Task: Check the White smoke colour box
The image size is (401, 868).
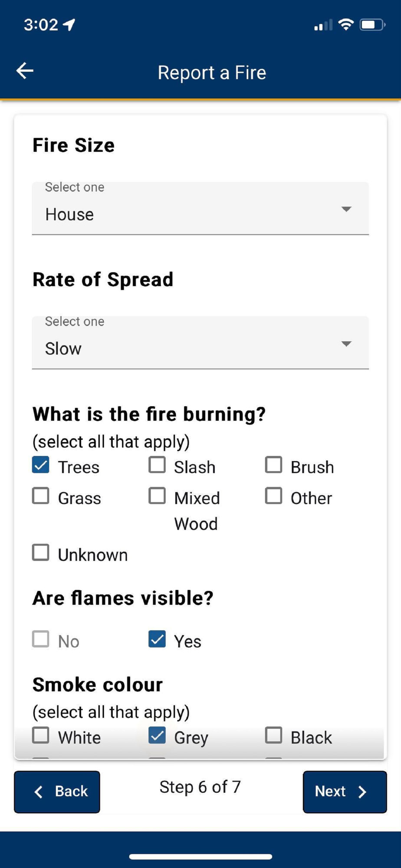Action: (x=41, y=735)
